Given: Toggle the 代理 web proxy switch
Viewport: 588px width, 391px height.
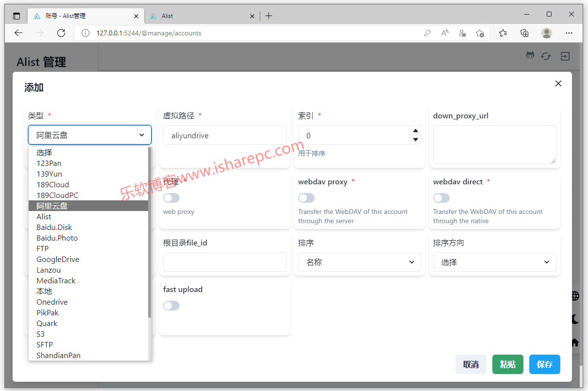Looking at the screenshot, I should coord(171,198).
